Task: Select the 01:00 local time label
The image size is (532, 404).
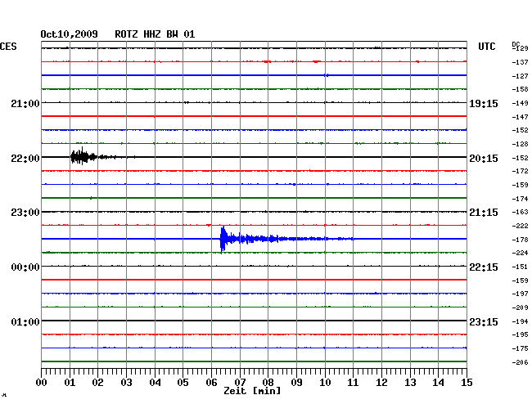Action: click(25, 321)
